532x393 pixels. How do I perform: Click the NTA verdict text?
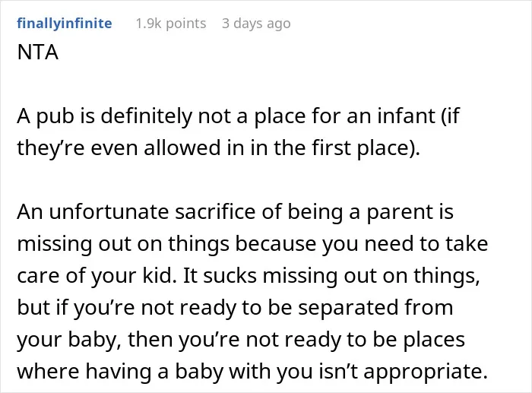point(38,52)
